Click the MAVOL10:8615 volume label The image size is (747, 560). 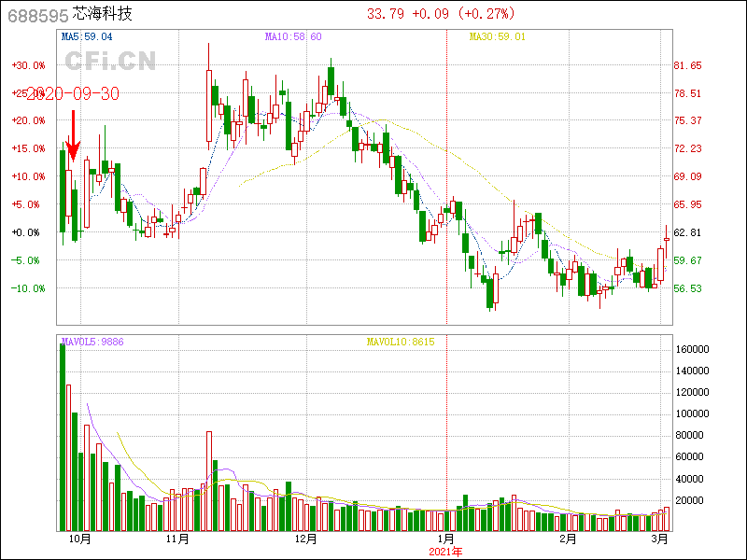click(400, 342)
